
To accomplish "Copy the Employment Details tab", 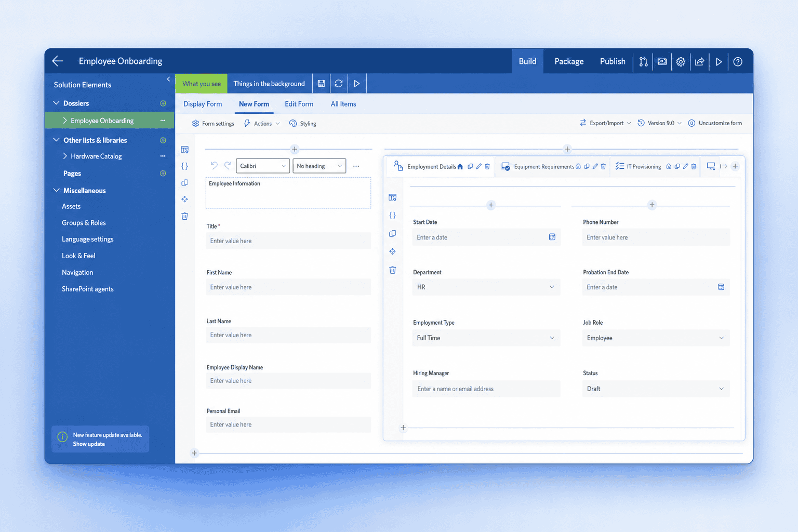I will point(470,166).
